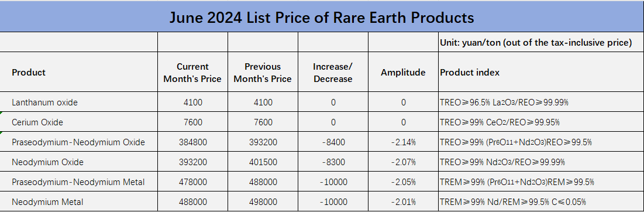Viewport: 644px width, 212px height.
Task: Click the Praseodymium-Neodymium Oxide cell
Action: coord(79,142)
